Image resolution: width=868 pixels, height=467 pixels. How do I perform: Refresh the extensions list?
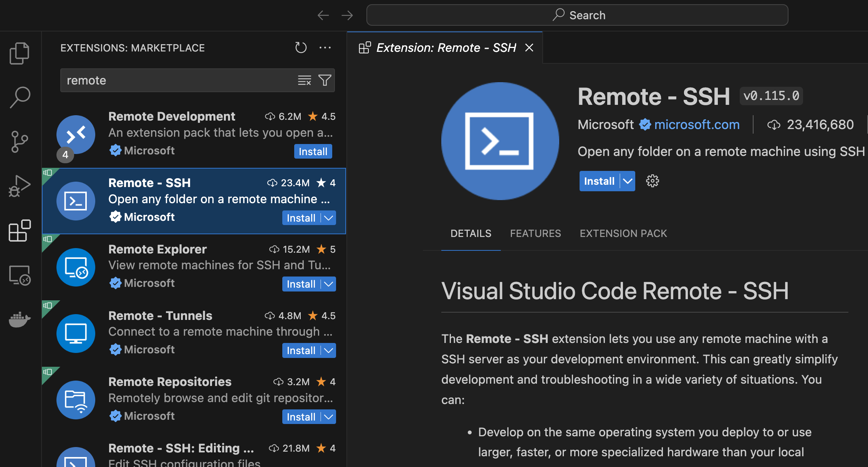(x=301, y=47)
